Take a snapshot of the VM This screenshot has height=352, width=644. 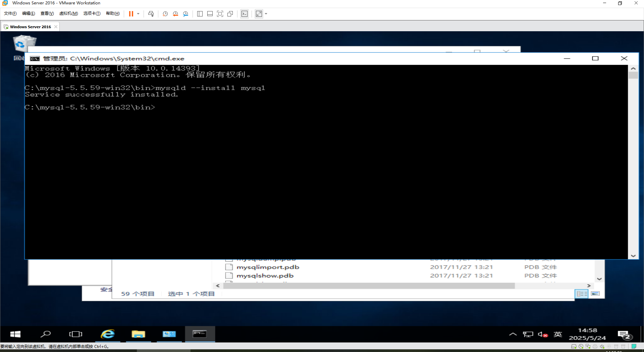pyautogui.click(x=165, y=14)
